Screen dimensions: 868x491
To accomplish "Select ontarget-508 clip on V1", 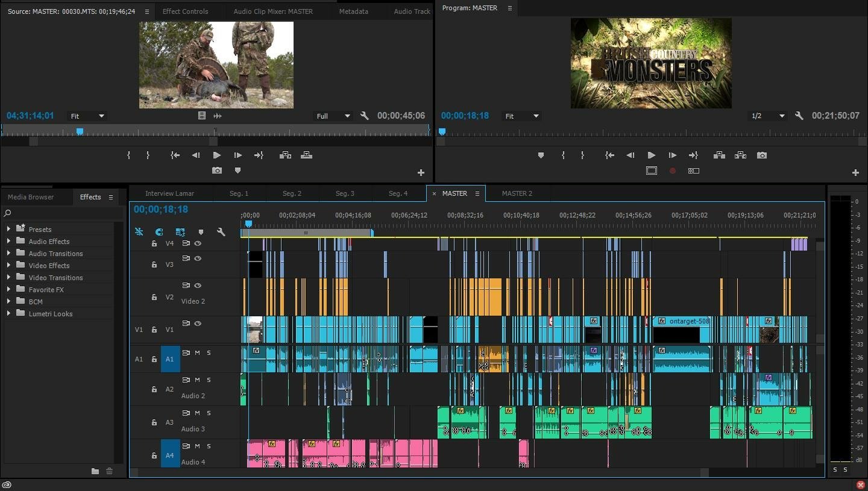I will 682,330.
